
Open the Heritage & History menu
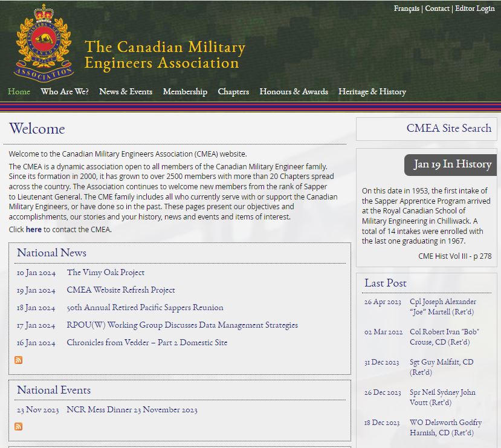[372, 92]
